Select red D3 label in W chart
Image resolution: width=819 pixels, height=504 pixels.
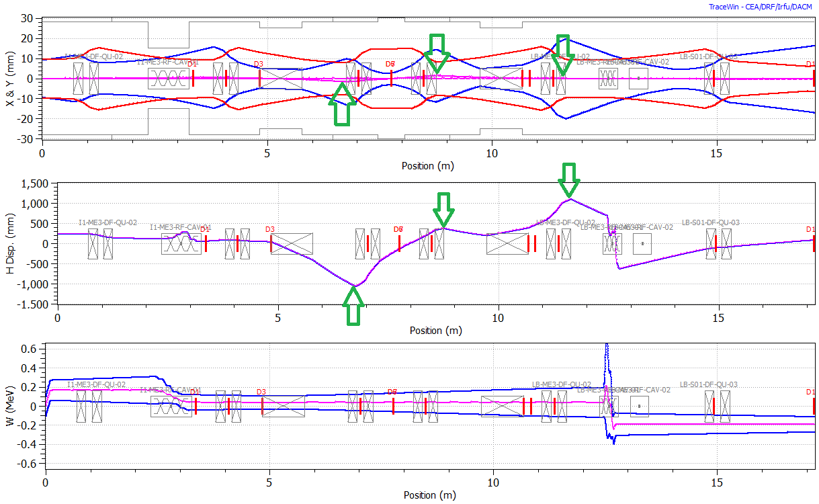coord(261,392)
